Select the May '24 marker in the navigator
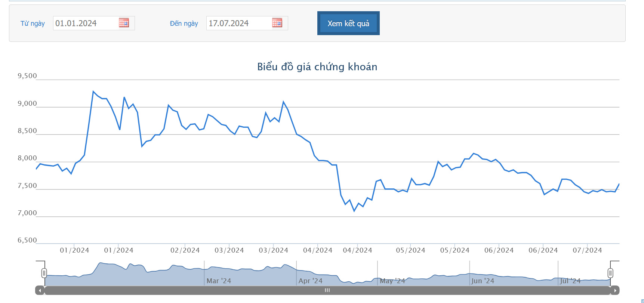Viewport: 644px width, 303px height. (x=392, y=281)
